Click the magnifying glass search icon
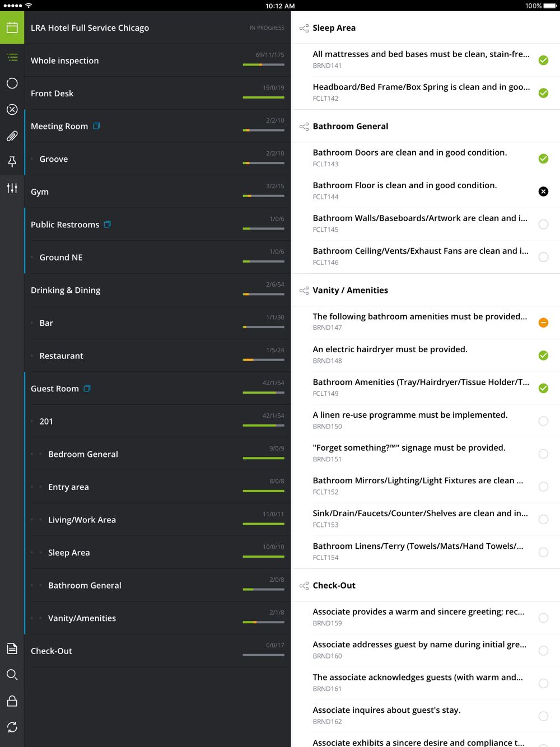The image size is (560, 747). point(12,675)
